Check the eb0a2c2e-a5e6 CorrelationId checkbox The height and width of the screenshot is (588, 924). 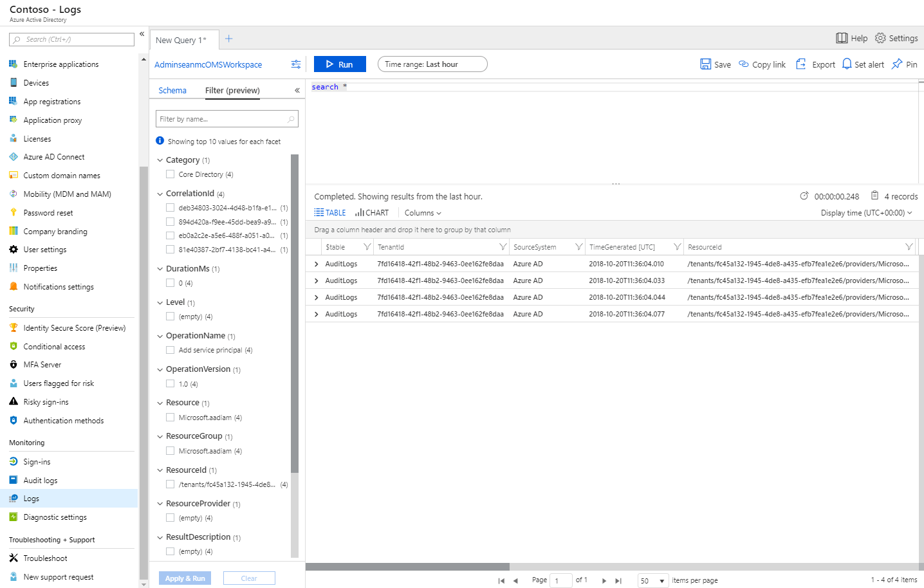pos(171,235)
